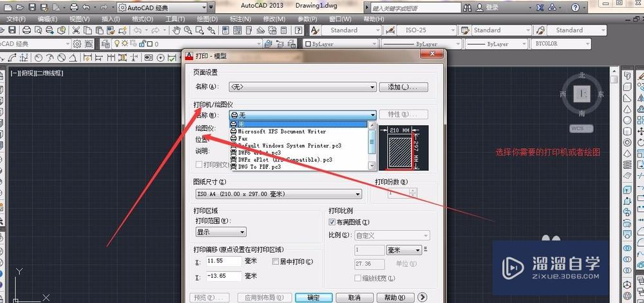Click the search binoculars icon
The height and width of the screenshot is (303, 644).
tap(468, 7)
